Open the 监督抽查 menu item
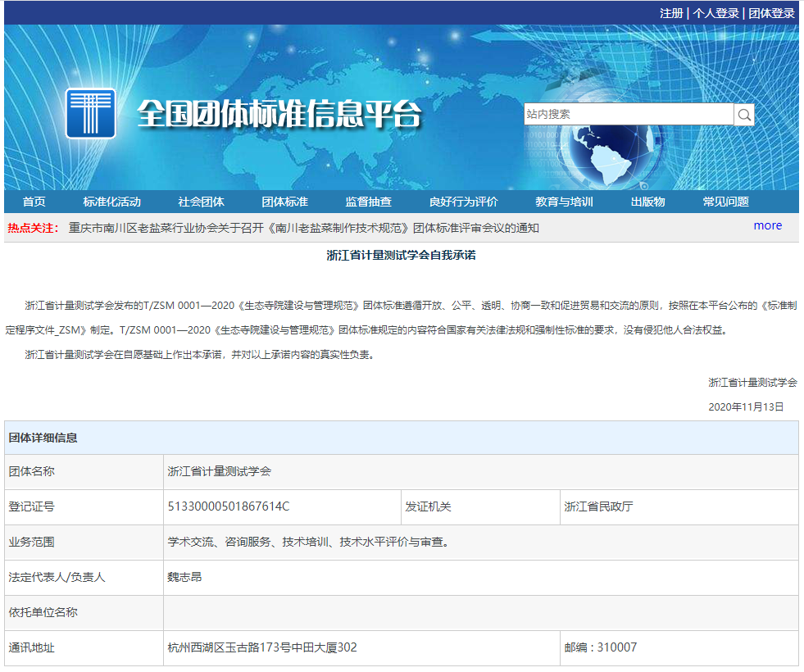The image size is (804, 672). click(368, 202)
